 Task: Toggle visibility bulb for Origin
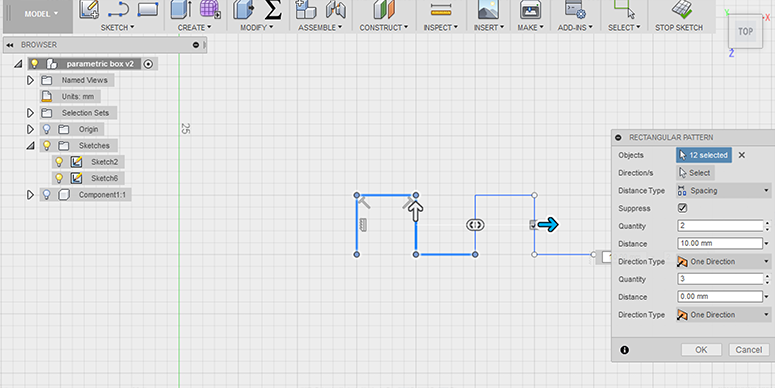[46, 129]
